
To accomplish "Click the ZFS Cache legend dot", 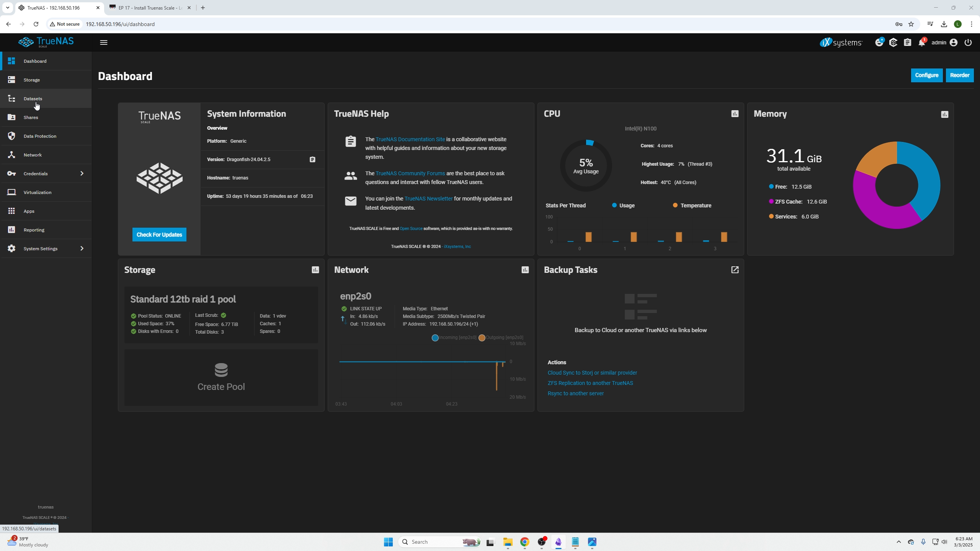I will (771, 201).
